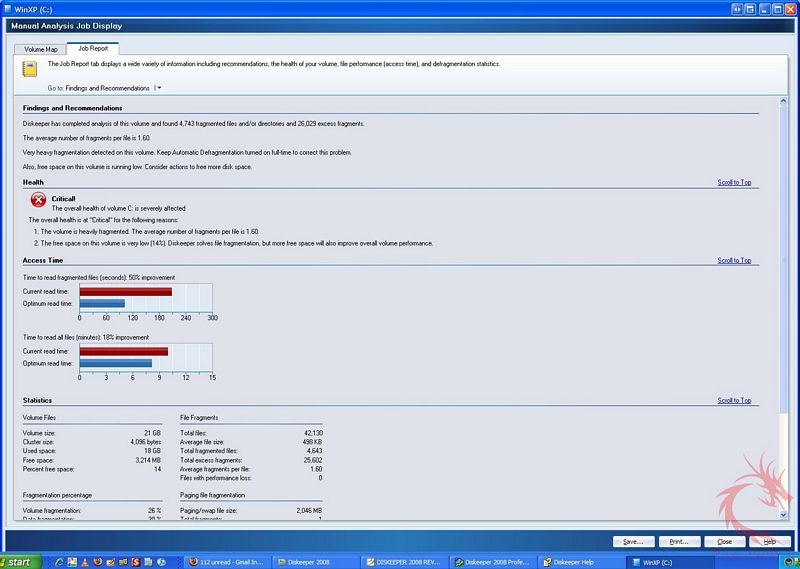800x569 pixels.
Task: Click the WinXP (C:) window title icon
Action: click(x=9, y=9)
